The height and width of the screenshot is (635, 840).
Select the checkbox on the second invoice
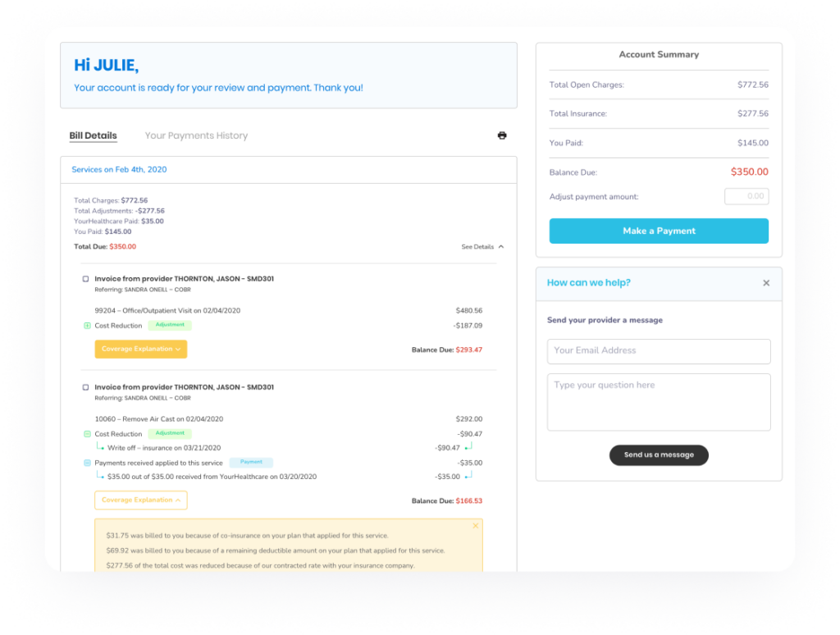(x=85, y=386)
